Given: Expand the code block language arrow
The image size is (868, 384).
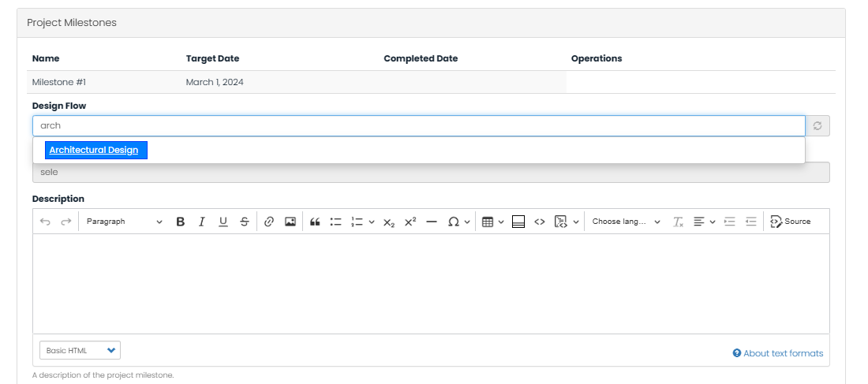Looking at the screenshot, I should [x=576, y=222].
